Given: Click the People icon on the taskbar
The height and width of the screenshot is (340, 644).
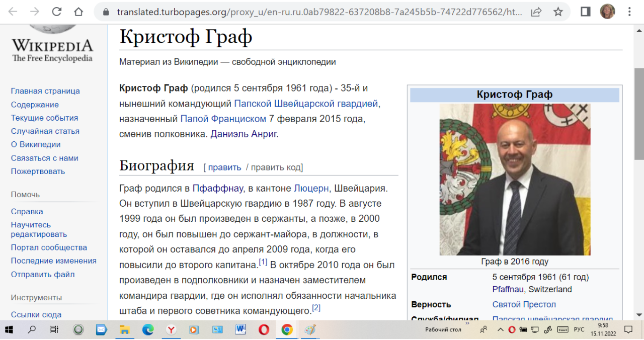Looking at the screenshot, I should [484, 330].
